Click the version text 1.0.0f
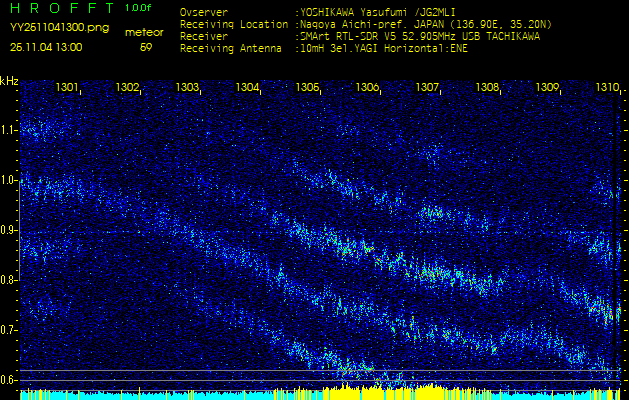 pos(138,8)
